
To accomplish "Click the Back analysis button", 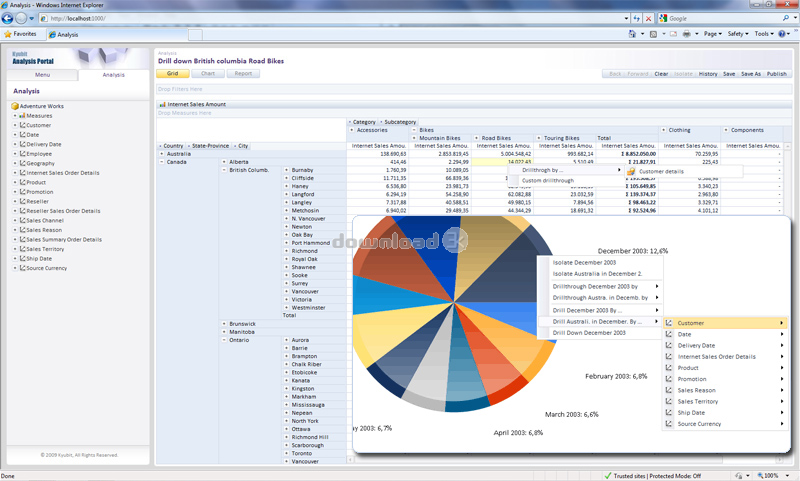I will coord(615,74).
